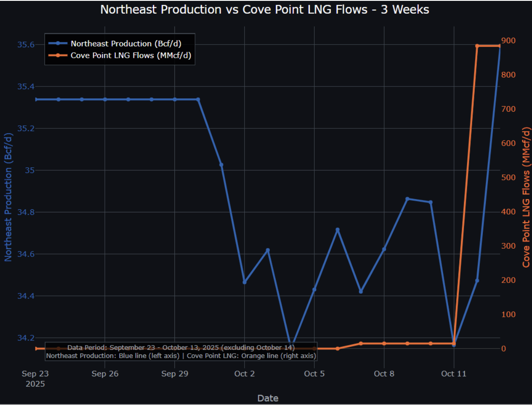Viewport: 532px width, 405px height.
Task: Select the blue data point on Oct 6
Action: tap(337, 230)
